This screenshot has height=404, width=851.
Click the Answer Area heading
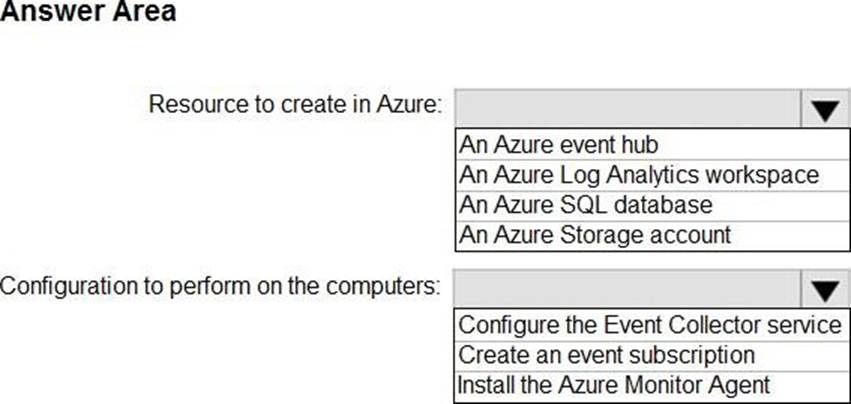(x=88, y=11)
